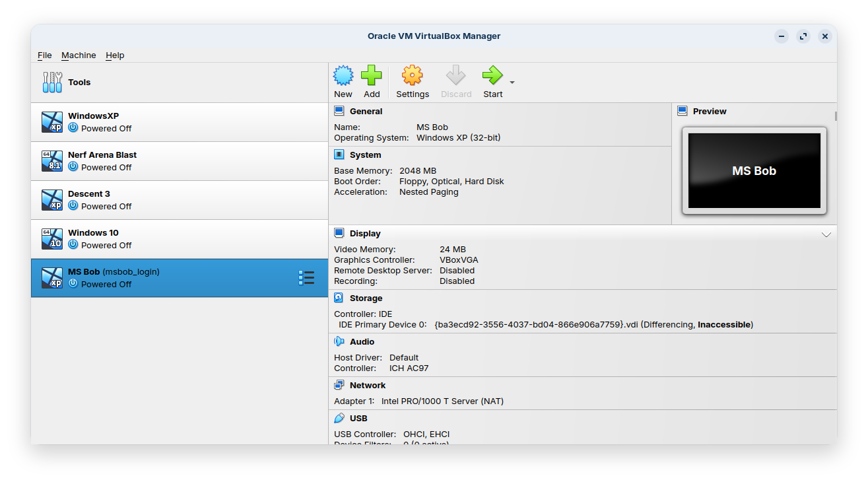
Task: Click the green Add machine icon
Action: click(x=372, y=76)
